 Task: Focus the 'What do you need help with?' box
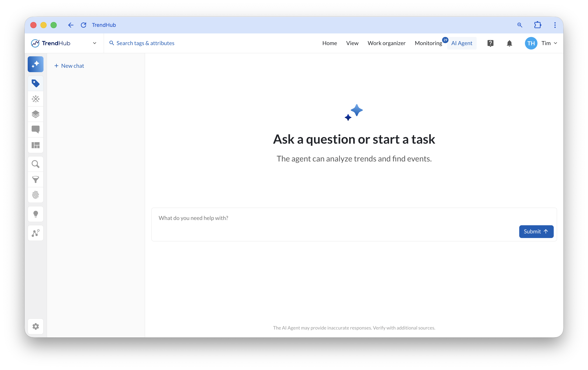click(x=354, y=224)
